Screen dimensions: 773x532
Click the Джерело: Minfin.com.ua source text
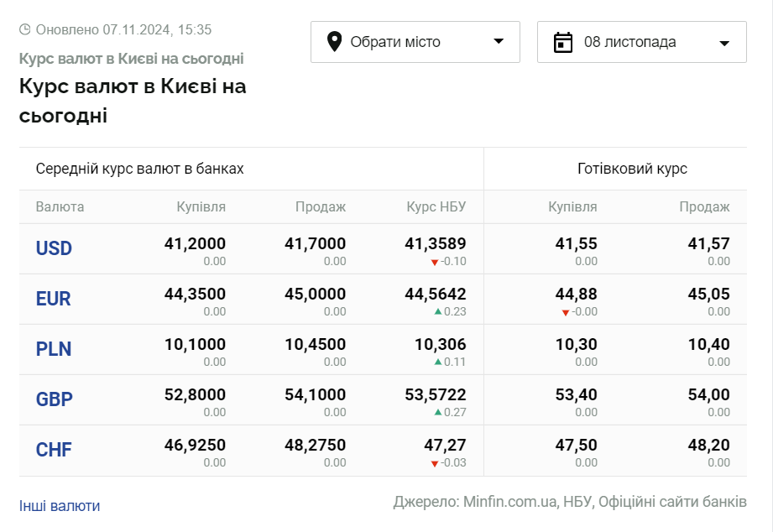pyautogui.click(x=569, y=502)
